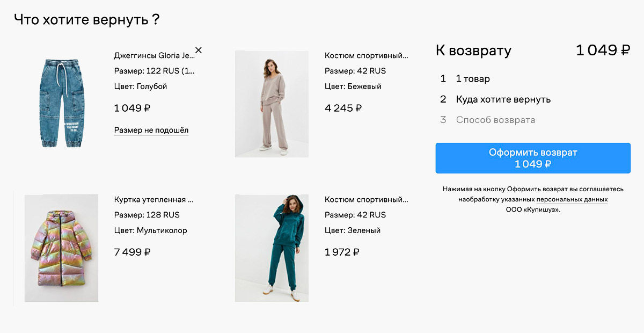Click the beige Костюм спортивный title
The height and width of the screenshot is (333, 644).
[366, 55]
